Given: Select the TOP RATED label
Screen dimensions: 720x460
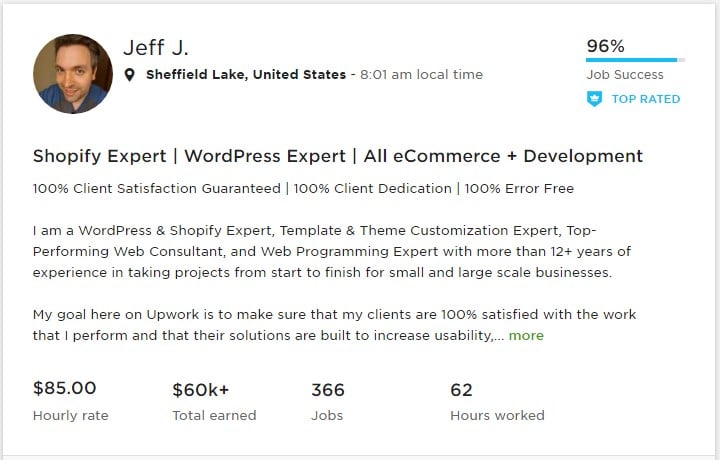Looking at the screenshot, I should (x=645, y=99).
